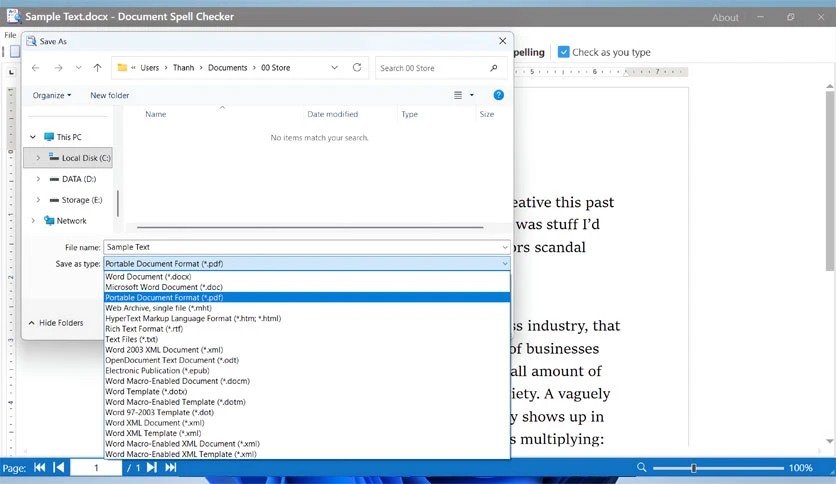This screenshot has height=484, width=836.
Task: Change the view layout icon
Action: [x=457, y=95]
